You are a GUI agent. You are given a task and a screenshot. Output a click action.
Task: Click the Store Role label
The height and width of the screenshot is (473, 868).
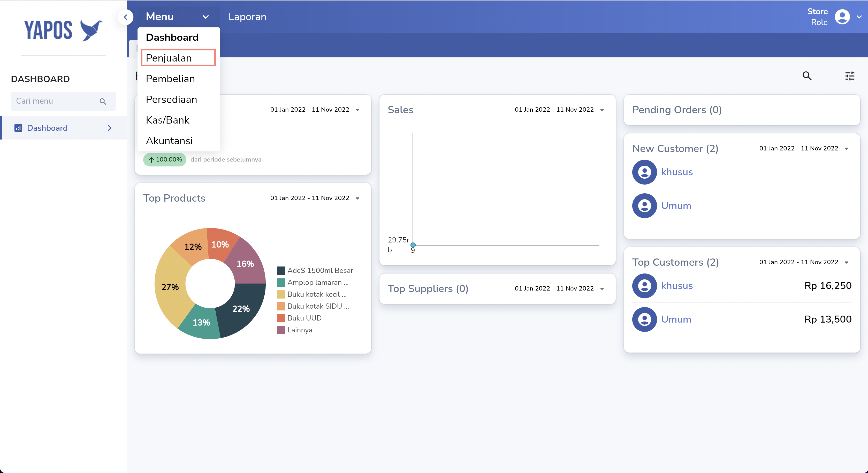tap(817, 17)
